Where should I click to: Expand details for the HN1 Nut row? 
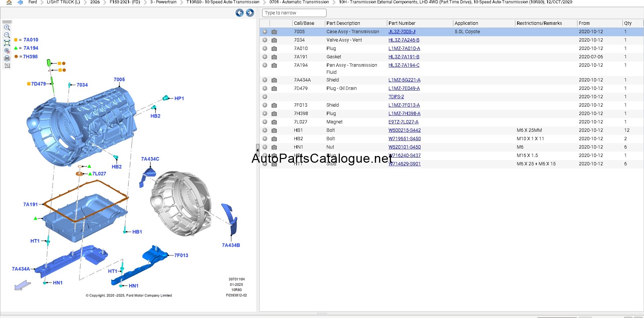[265, 147]
